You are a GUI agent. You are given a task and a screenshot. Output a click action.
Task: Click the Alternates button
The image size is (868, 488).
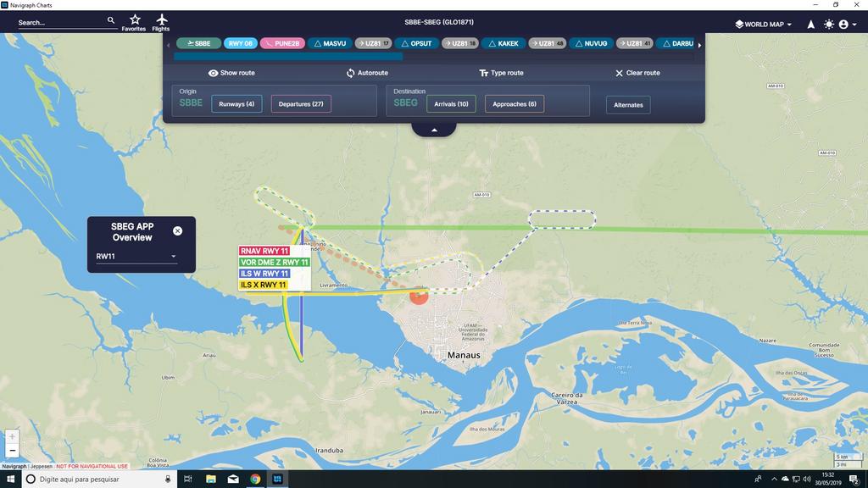pos(628,104)
